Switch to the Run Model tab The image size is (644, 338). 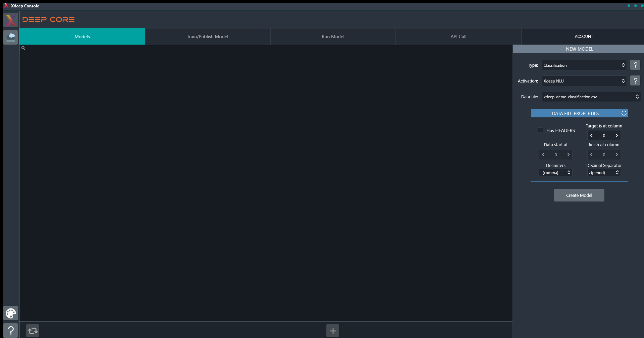[x=333, y=37]
